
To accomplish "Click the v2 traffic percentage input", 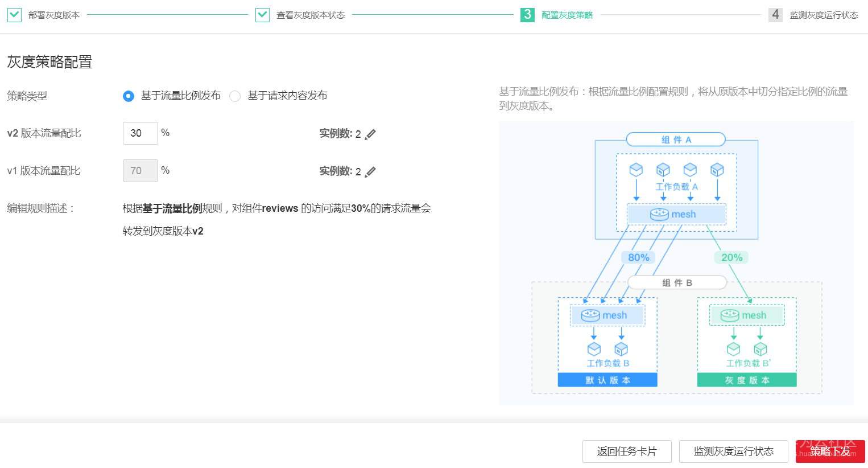I will (140, 133).
